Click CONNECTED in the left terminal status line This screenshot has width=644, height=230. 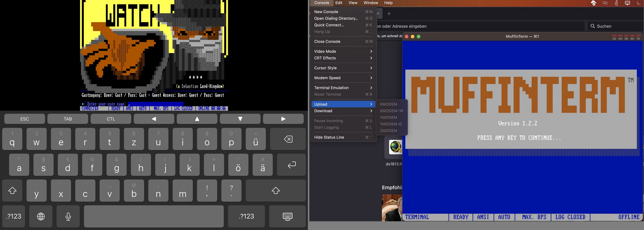pos(90,108)
